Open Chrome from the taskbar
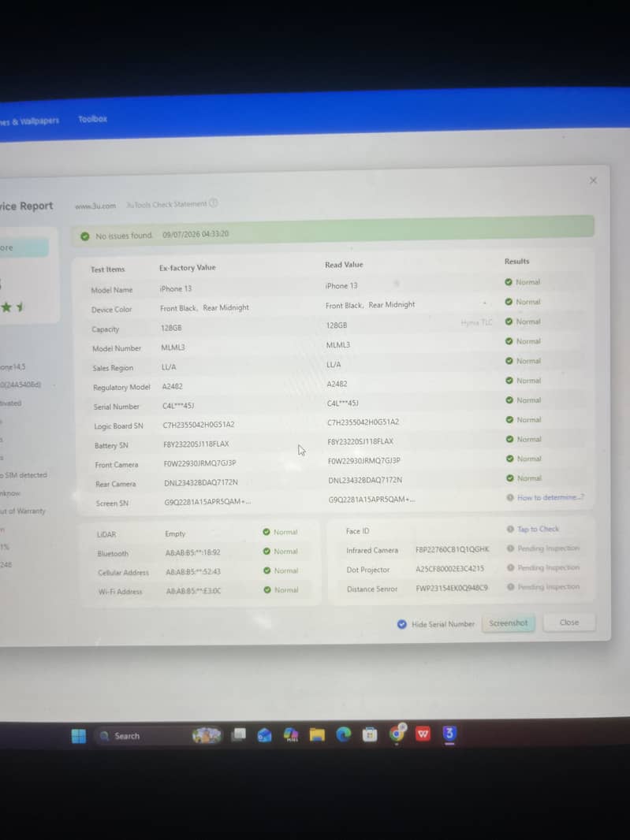Viewport: 630px width, 840px height. 397,734
